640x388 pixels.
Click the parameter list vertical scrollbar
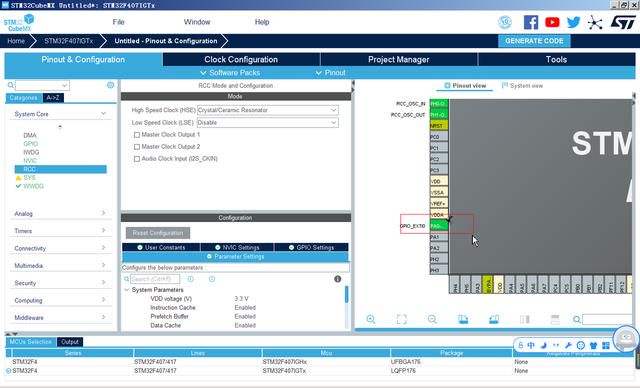click(x=347, y=295)
